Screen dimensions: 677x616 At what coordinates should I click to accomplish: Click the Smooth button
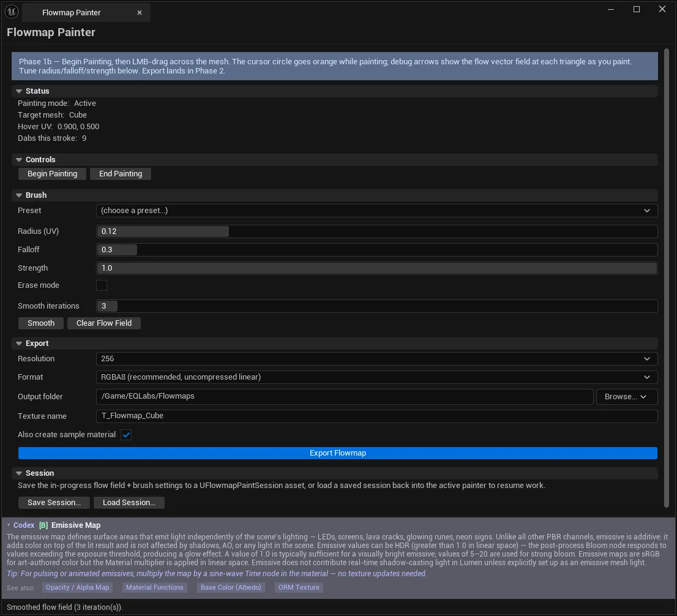[41, 323]
